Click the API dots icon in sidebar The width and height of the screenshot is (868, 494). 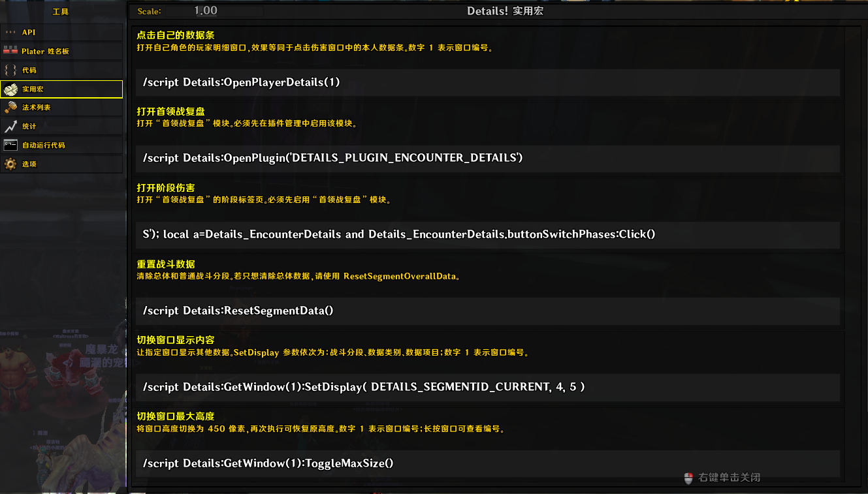[x=10, y=32]
